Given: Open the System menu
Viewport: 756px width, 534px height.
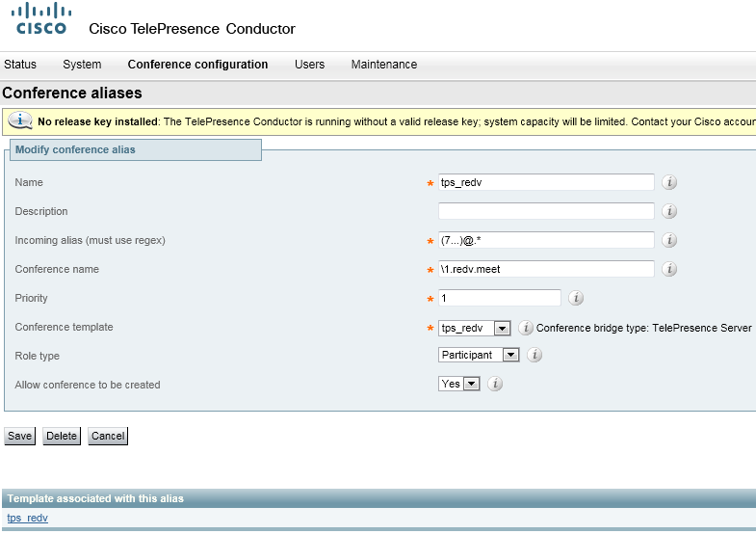Looking at the screenshot, I should point(82,65).
